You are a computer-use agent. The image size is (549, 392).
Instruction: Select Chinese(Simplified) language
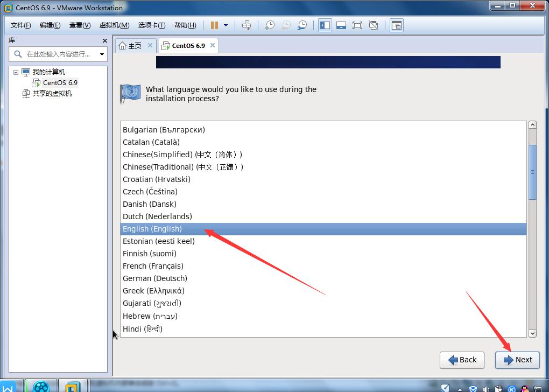point(323,155)
